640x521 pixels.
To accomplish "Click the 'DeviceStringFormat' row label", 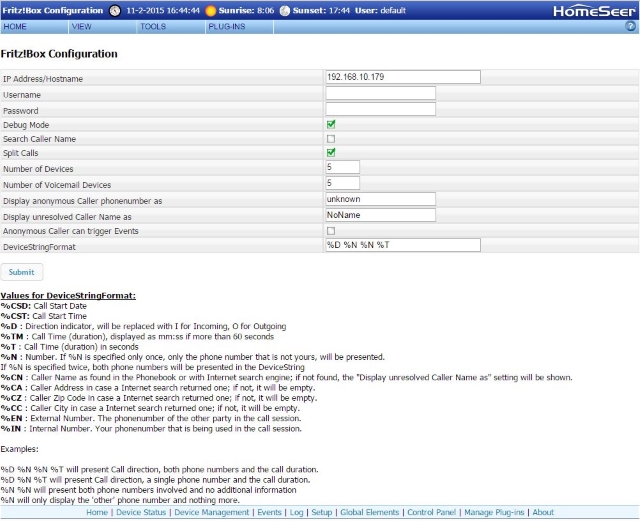I will (39, 247).
